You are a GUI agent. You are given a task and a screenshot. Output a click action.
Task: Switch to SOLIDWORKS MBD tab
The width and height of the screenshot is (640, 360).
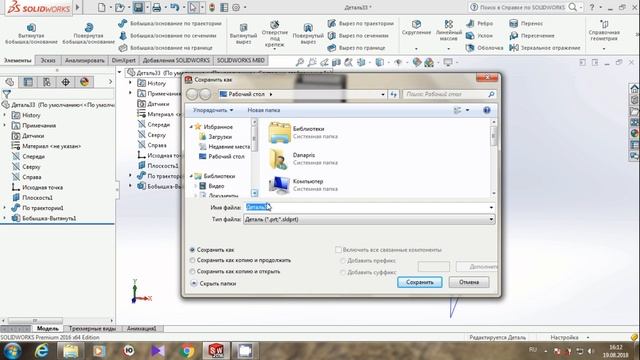coord(241,60)
